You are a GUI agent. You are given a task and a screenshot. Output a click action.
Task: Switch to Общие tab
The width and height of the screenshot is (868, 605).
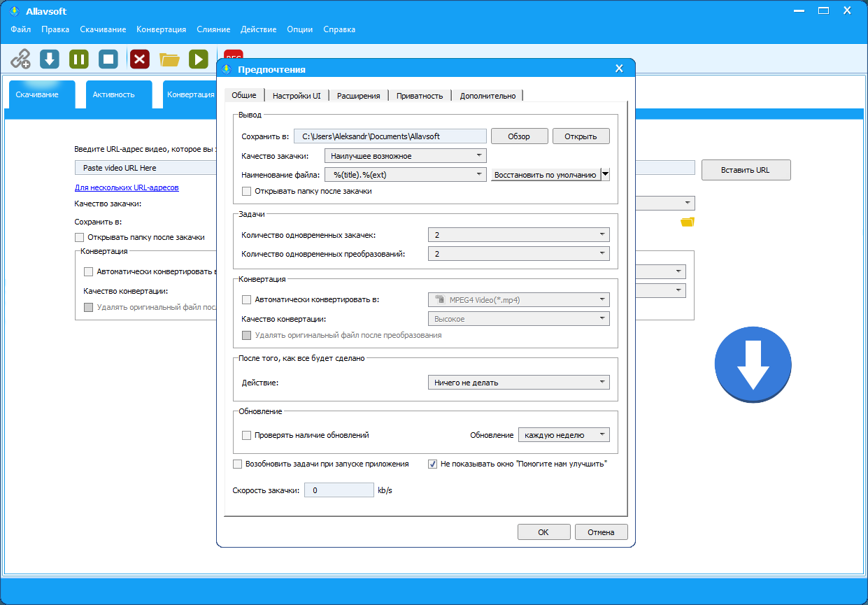point(244,95)
